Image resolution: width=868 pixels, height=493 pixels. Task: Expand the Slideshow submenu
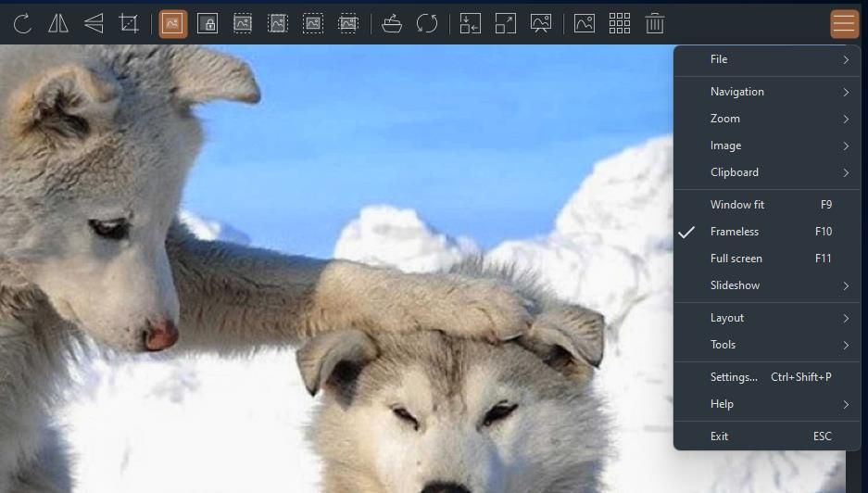767,285
